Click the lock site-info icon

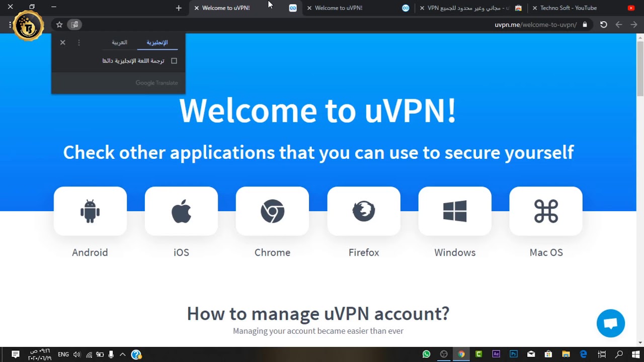585,25
